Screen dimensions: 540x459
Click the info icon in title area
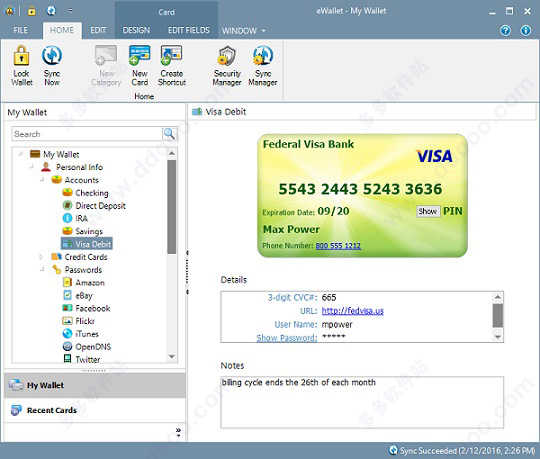tap(526, 31)
